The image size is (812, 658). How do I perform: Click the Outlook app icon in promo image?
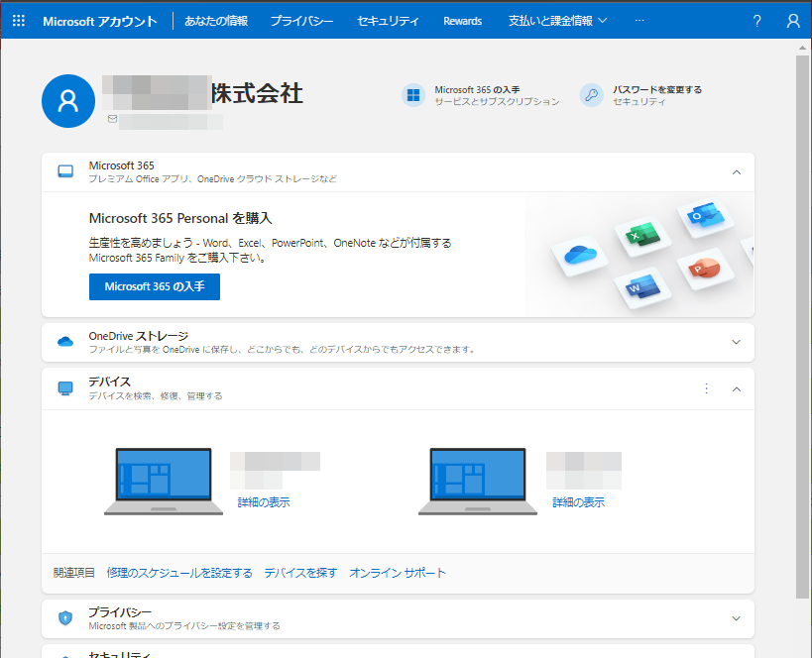(705, 216)
